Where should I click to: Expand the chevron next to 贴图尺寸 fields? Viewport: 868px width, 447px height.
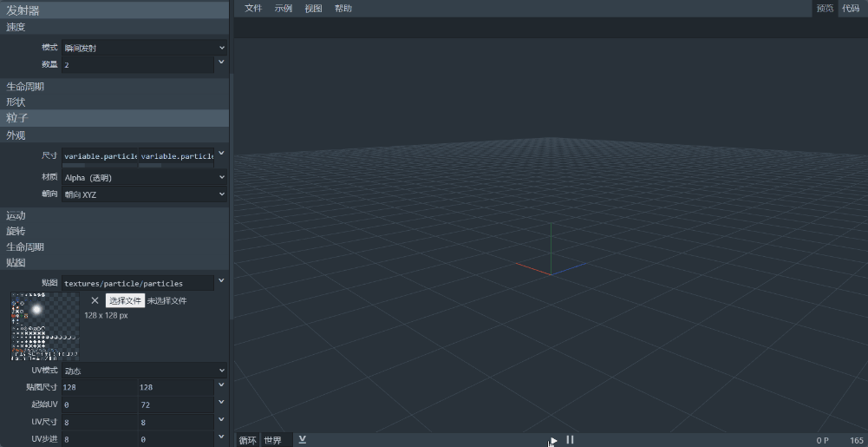tap(221, 385)
